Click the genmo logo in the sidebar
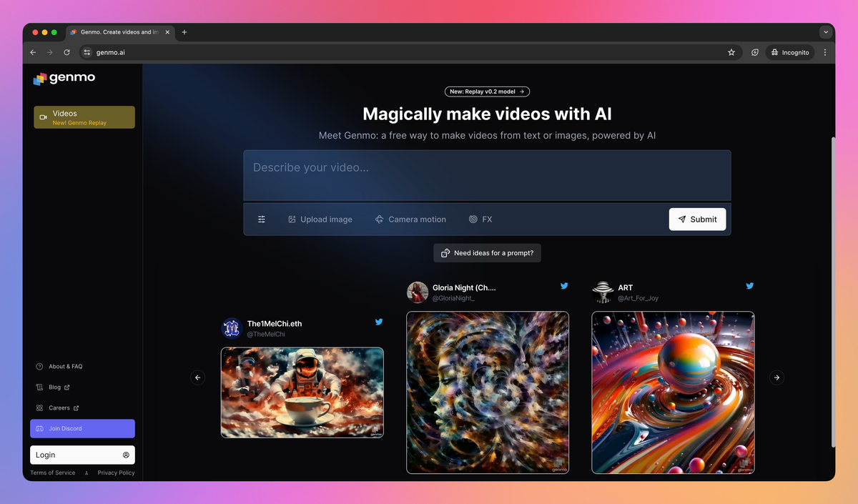This screenshot has height=504, width=858. click(x=64, y=79)
